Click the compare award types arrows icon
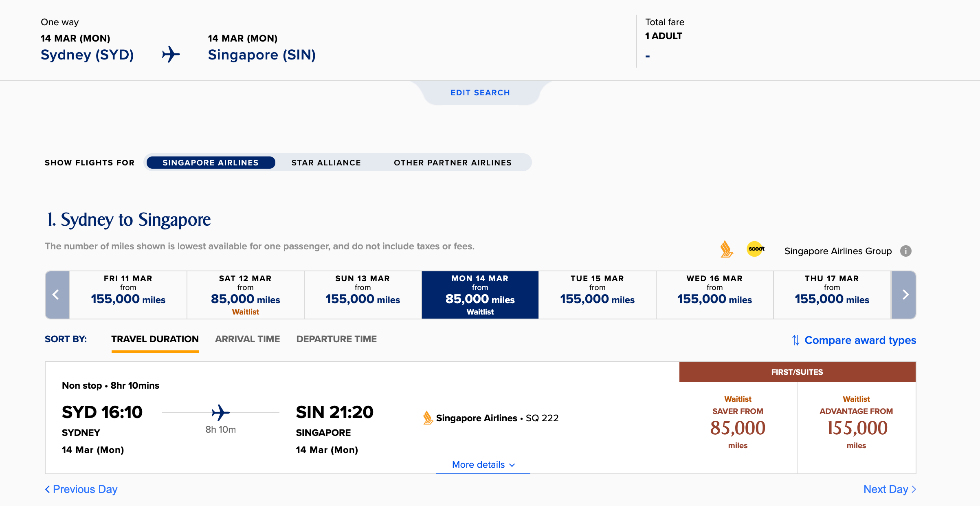This screenshot has height=506, width=980. coord(795,340)
